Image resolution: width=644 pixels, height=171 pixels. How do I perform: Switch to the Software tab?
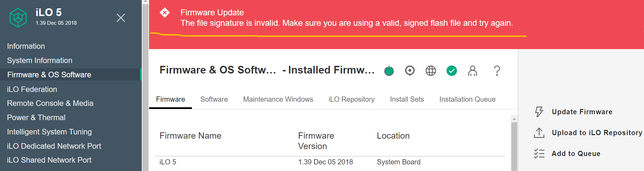click(x=214, y=99)
